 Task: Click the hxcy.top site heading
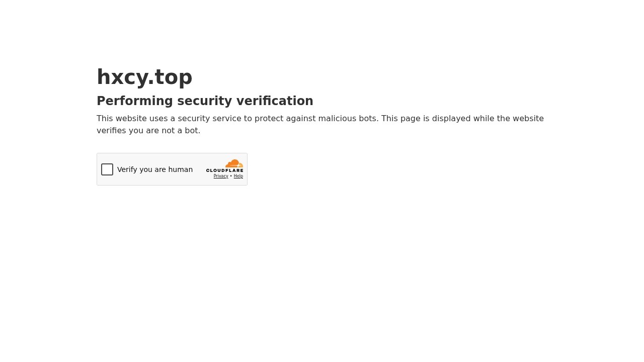144,77
